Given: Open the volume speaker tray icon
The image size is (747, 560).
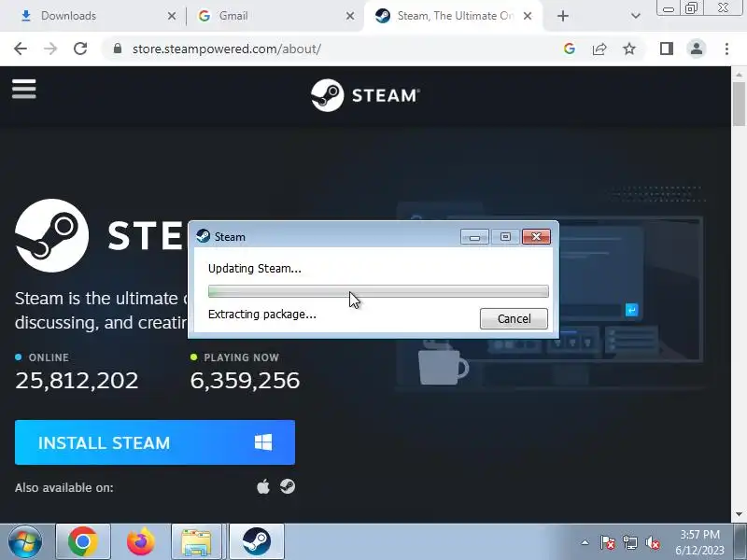Looking at the screenshot, I should (652, 542).
